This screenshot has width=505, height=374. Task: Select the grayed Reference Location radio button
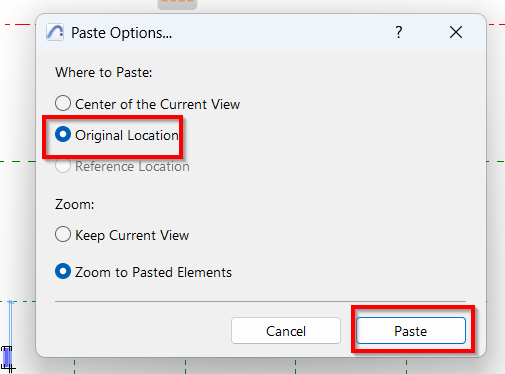pyautogui.click(x=63, y=166)
